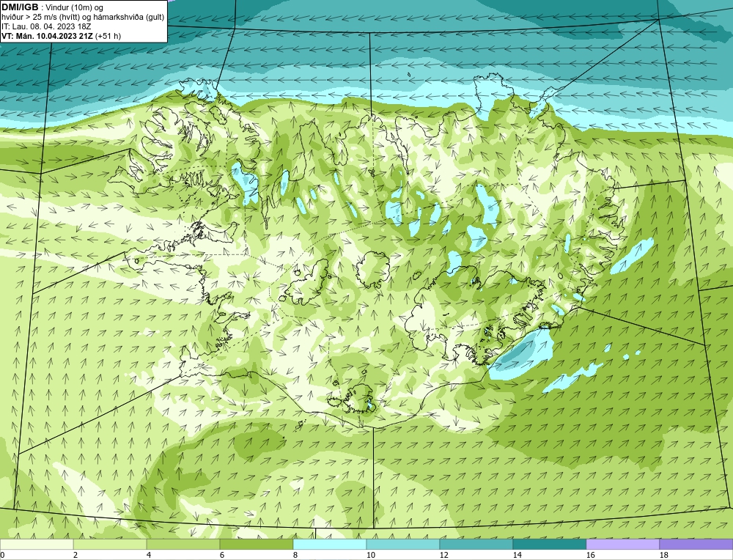
Task: Click the 16–18 m/s lavender legend color
Action: 622,544
